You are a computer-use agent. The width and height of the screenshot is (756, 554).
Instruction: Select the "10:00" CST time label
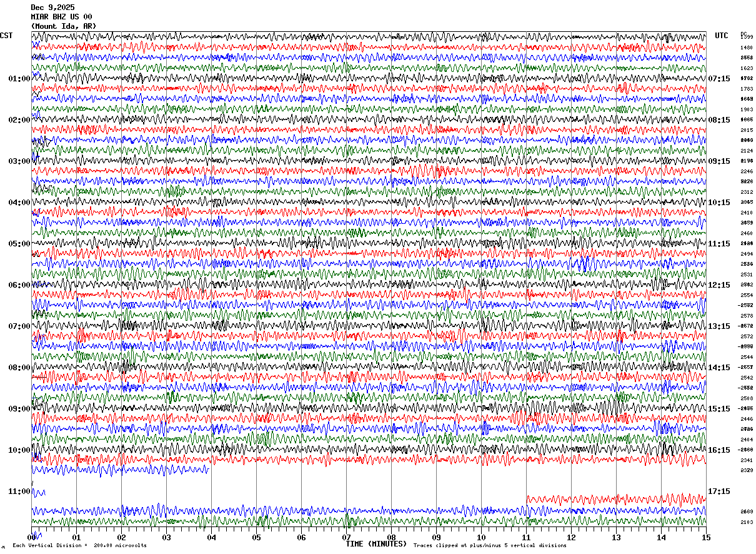[x=19, y=450]
